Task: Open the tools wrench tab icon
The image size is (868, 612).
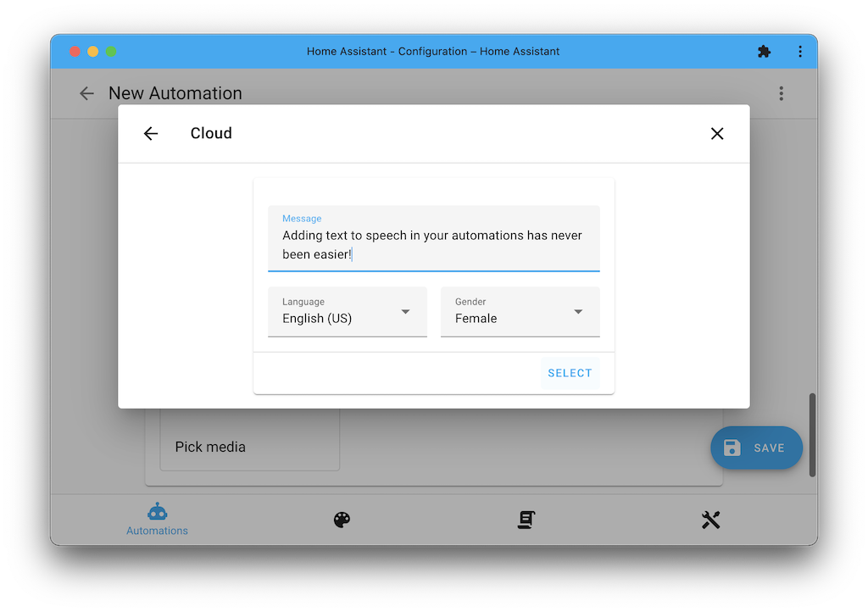Action: 710,520
